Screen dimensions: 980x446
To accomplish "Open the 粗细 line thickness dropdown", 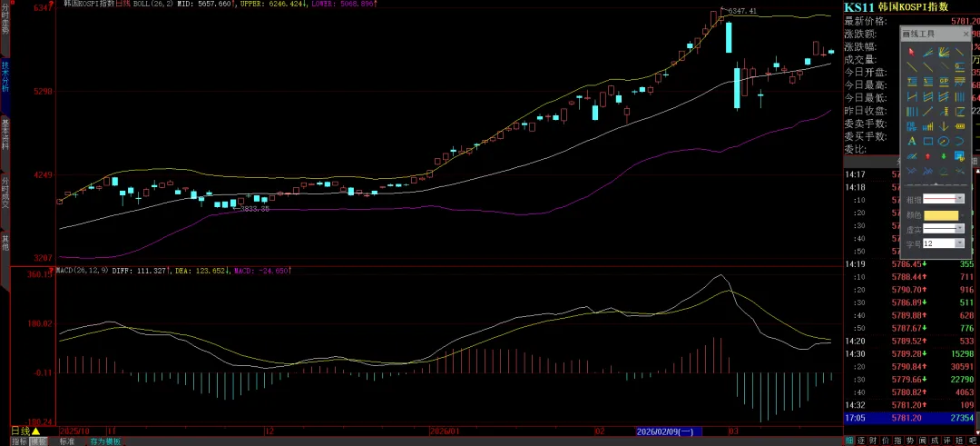I will [959, 199].
